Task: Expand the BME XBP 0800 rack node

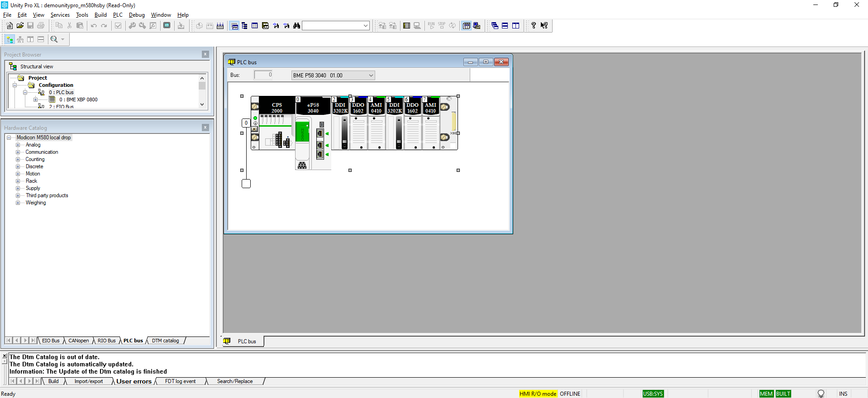Action: tap(35, 99)
